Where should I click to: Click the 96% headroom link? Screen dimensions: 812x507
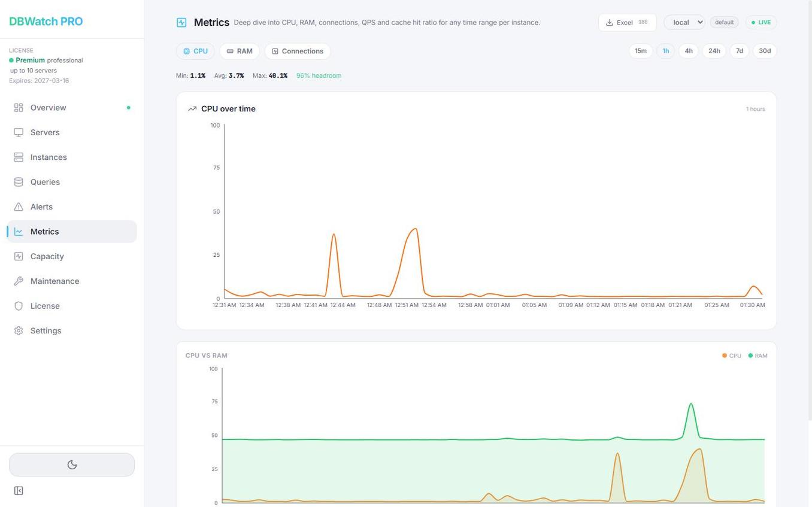pyautogui.click(x=319, y=75)
